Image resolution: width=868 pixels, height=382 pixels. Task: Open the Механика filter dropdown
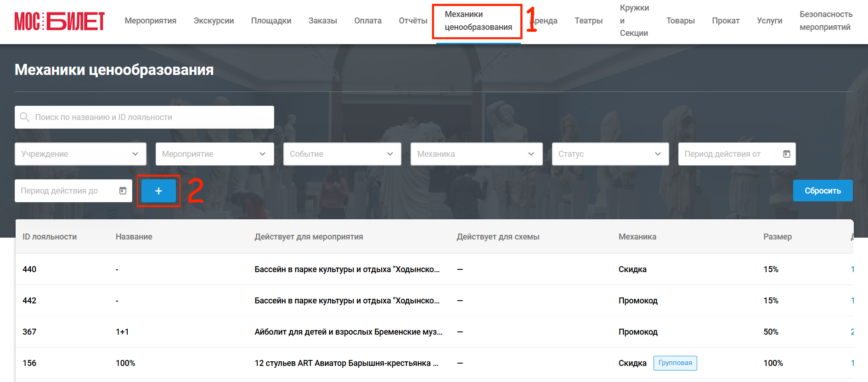pyautogui.click(x=477, y=154)
